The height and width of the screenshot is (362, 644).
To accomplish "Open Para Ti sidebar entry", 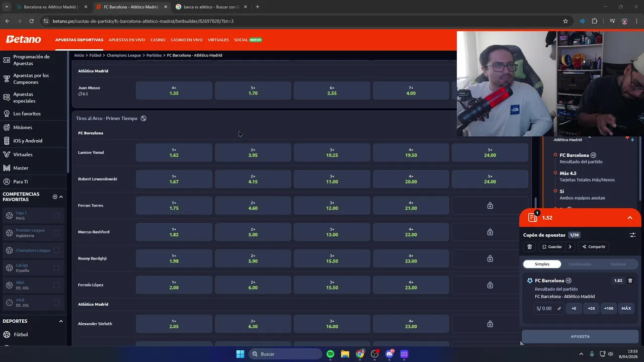I will click(21, 182).
